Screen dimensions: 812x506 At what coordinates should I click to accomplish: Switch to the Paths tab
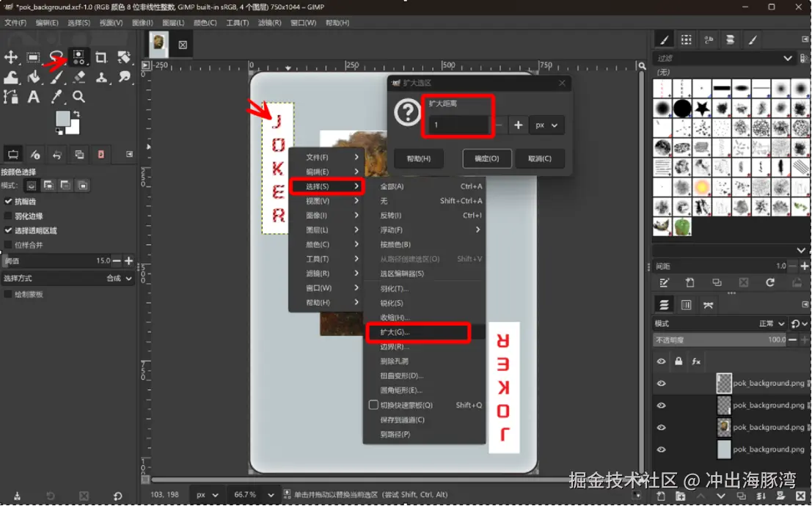tap(709, 304)
